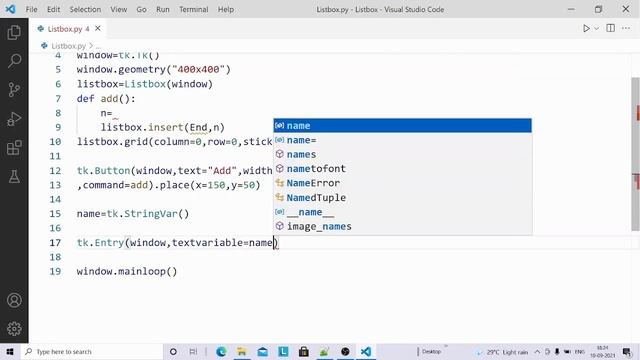The image size is (640, 360).
Task: Open the Run and Debug view
Action: tap(14, 119)
